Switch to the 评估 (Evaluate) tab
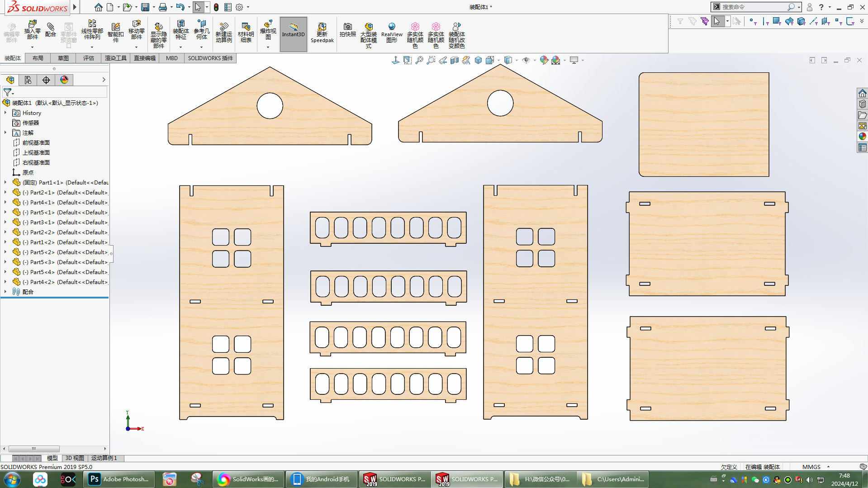This screenshot has width=868, height=488. (x=89, y=58)
